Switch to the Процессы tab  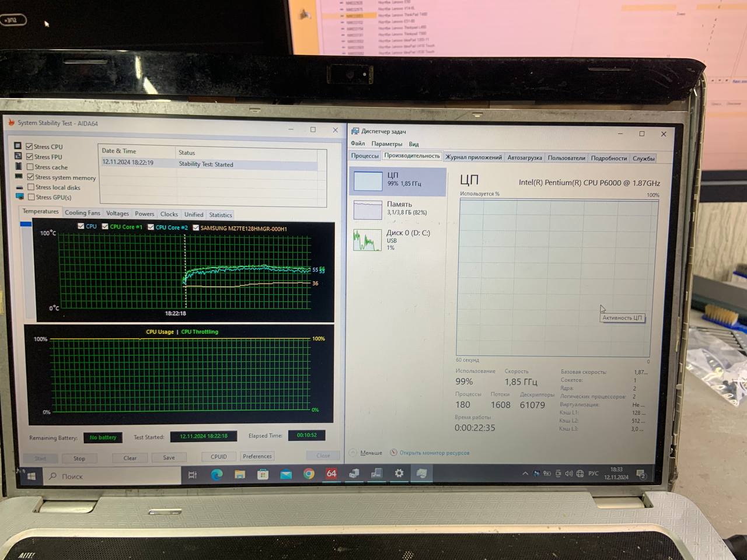click(365, 156)
